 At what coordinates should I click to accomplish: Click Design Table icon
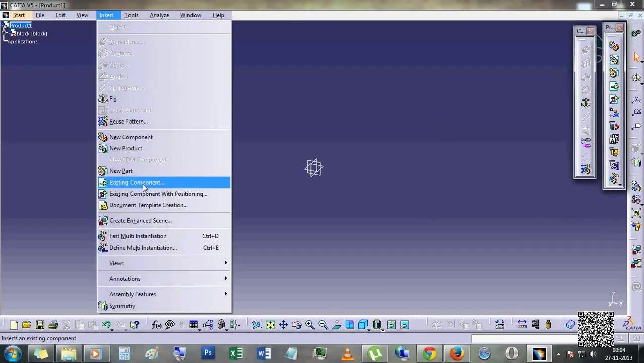coord(194,325)
